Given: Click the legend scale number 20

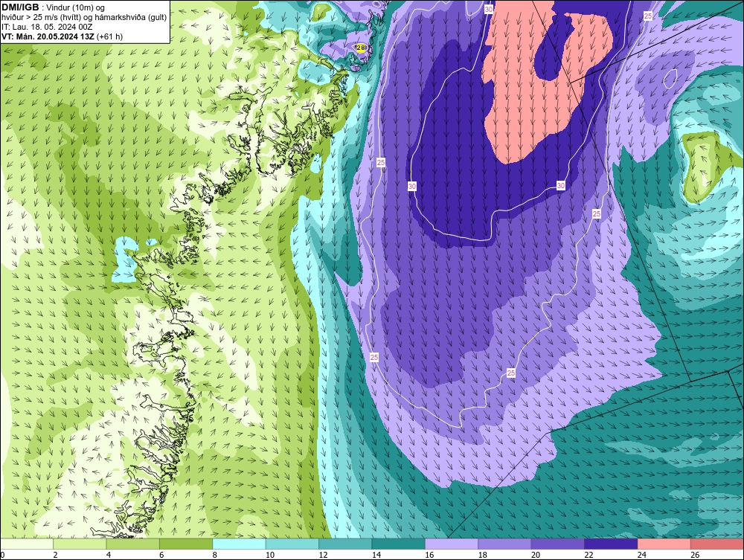Looking at the screenshot, I should (536, 555).
